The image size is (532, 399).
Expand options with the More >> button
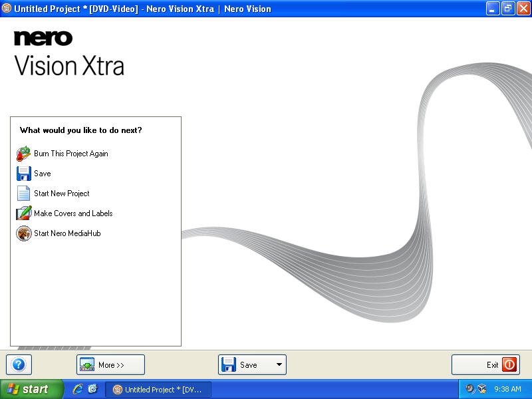[110, 364]
